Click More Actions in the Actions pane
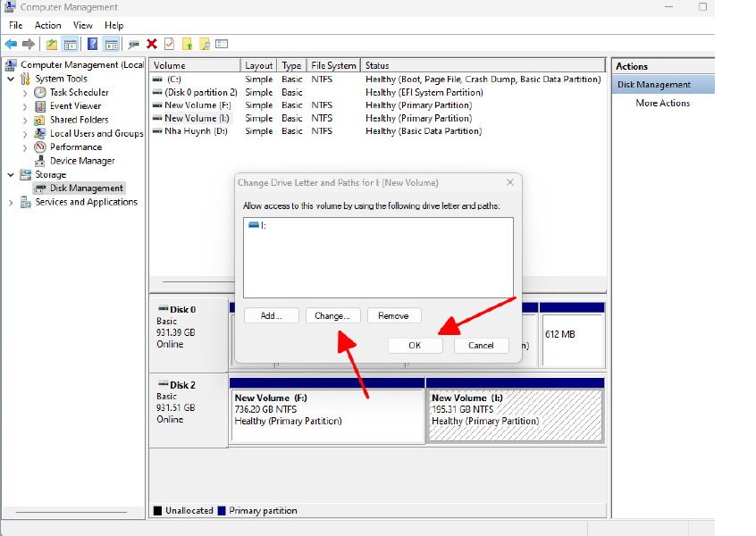Viewport: 756px width, 536px height. [x=662, y=103]
